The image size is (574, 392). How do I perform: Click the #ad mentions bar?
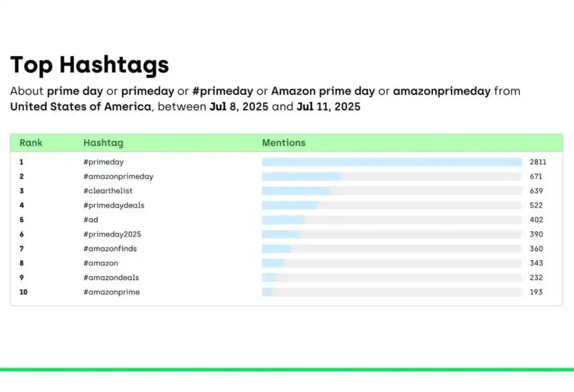tap(392, 220)
